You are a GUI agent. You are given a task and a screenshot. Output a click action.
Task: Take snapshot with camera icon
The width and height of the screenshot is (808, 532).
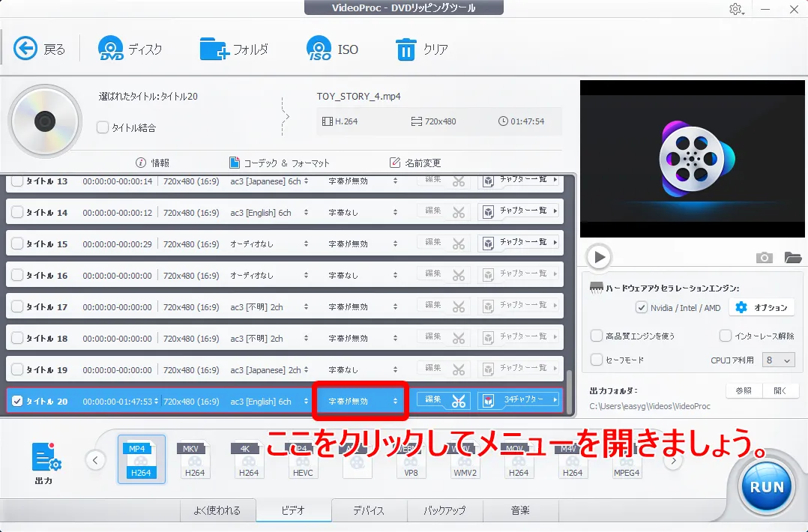[x=765, y=257]
